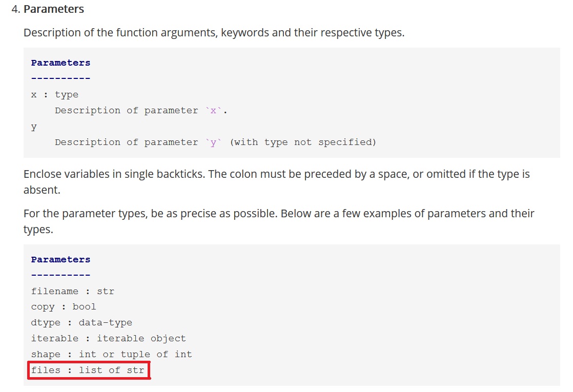Click the purple `x` in the parameter description
Screen dimensions: 573x392
[x=213, y=110]
